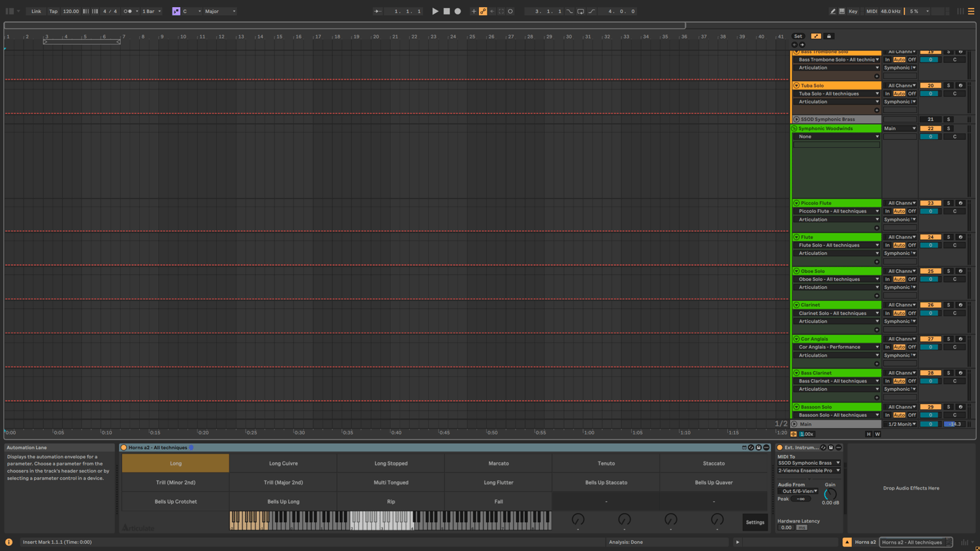Toggle the Clarinet track activator 26
Image resolution: width=980 pixels, height=551 pixels.
(x=930, y=305)
